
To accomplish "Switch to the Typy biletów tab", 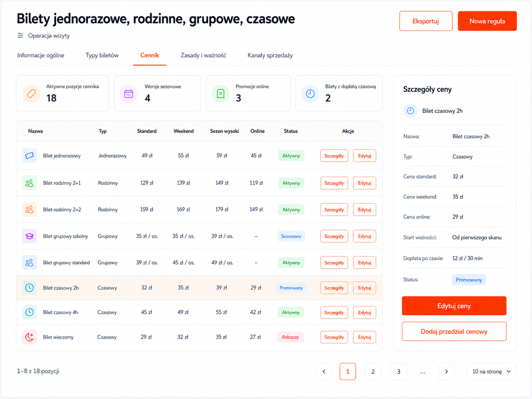I will (102, 55).
